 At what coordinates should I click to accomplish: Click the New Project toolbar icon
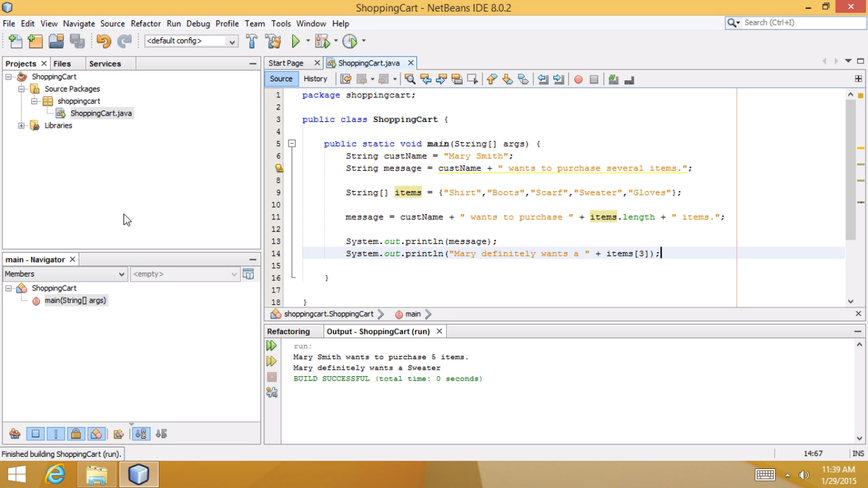(36, 41)
